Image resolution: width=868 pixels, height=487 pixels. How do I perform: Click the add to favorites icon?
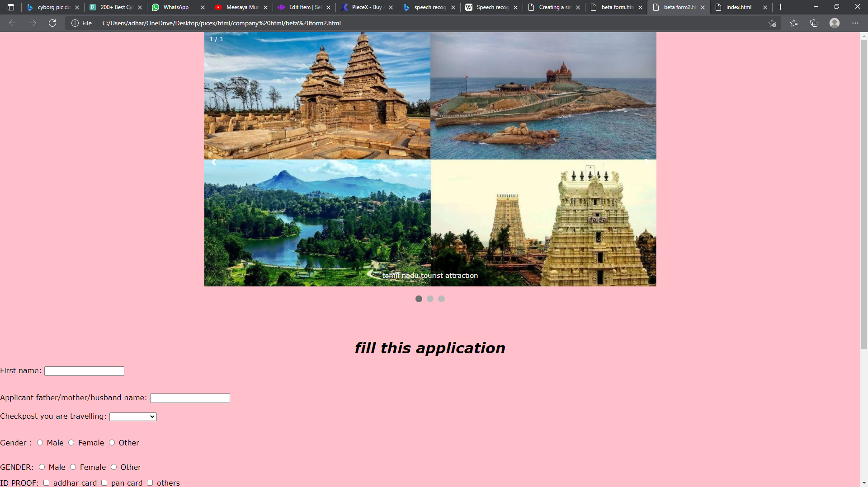(772, 23)
